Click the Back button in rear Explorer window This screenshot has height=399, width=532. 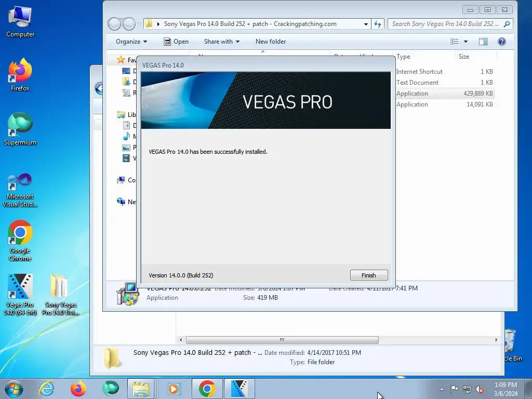99,88
